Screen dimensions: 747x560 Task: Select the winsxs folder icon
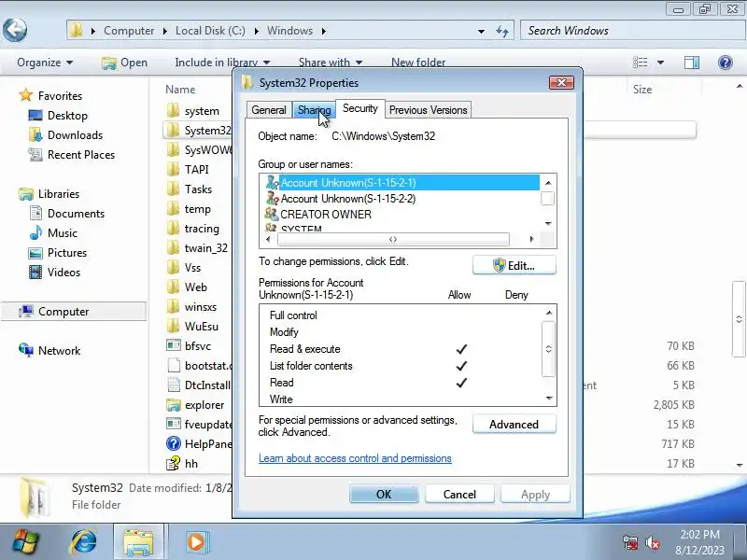[174, 307]
